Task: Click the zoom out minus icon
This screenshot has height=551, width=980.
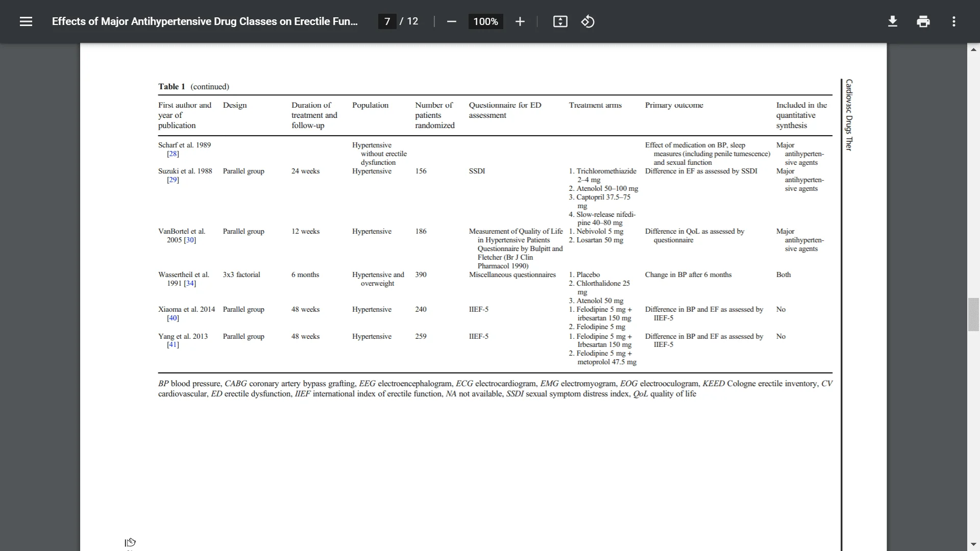Action: coord(451,21)
